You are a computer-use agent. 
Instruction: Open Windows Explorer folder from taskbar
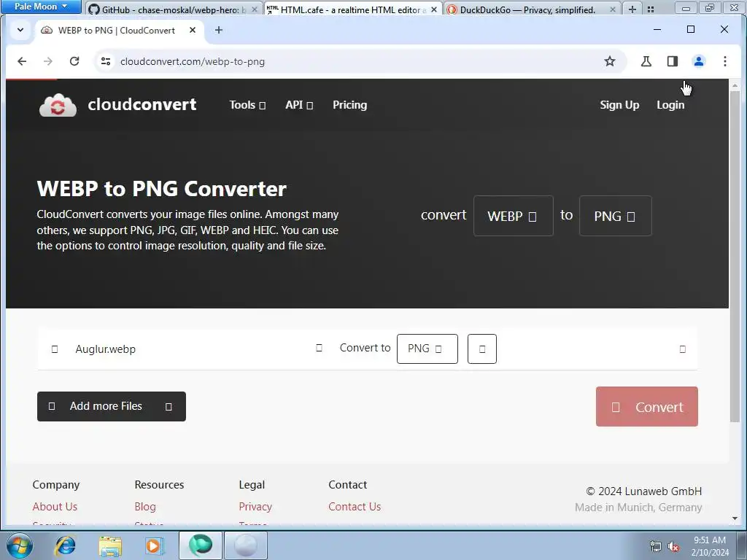pos(110,545)
